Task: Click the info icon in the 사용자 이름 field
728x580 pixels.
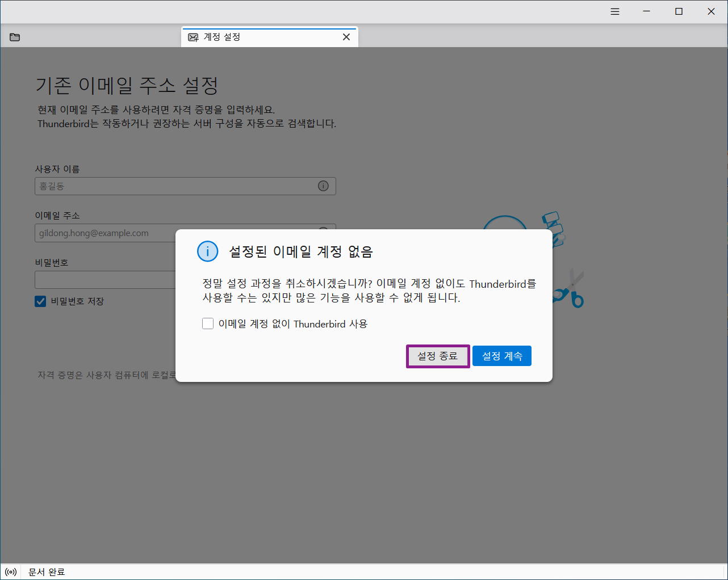Action: click(x=323, y=186)
